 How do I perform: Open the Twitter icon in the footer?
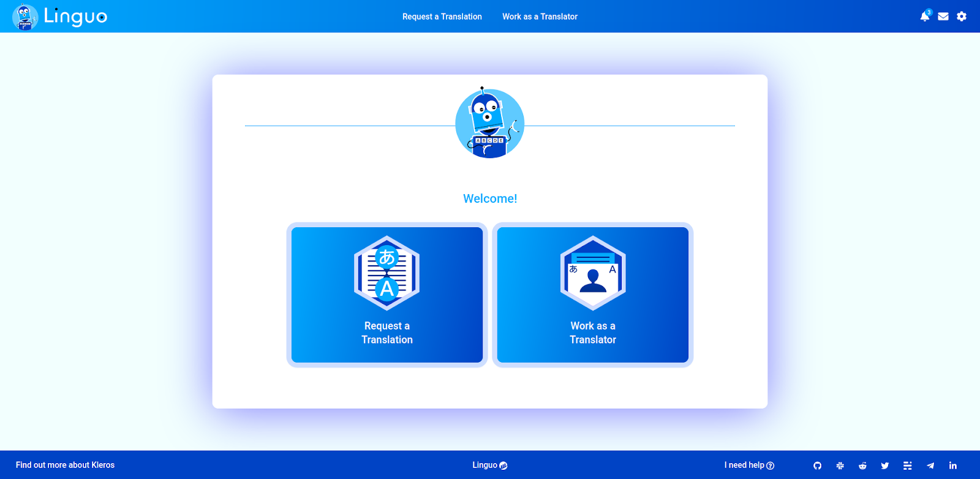[x=885, y=466]
